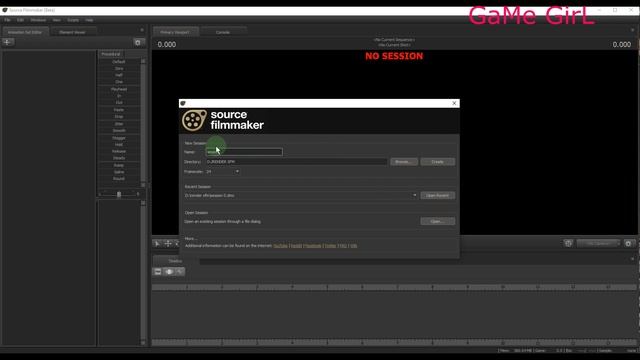Select the viewport move manipulator tool

(168, 244)
